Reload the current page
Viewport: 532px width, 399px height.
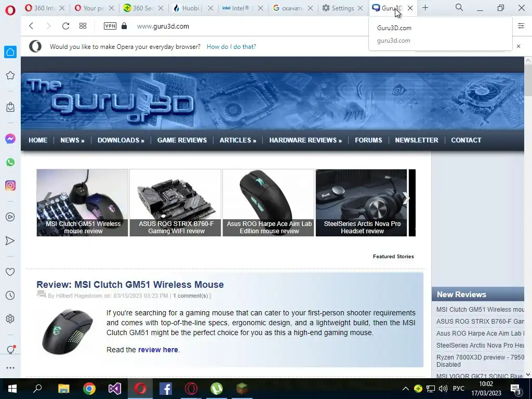click(65, 26)
